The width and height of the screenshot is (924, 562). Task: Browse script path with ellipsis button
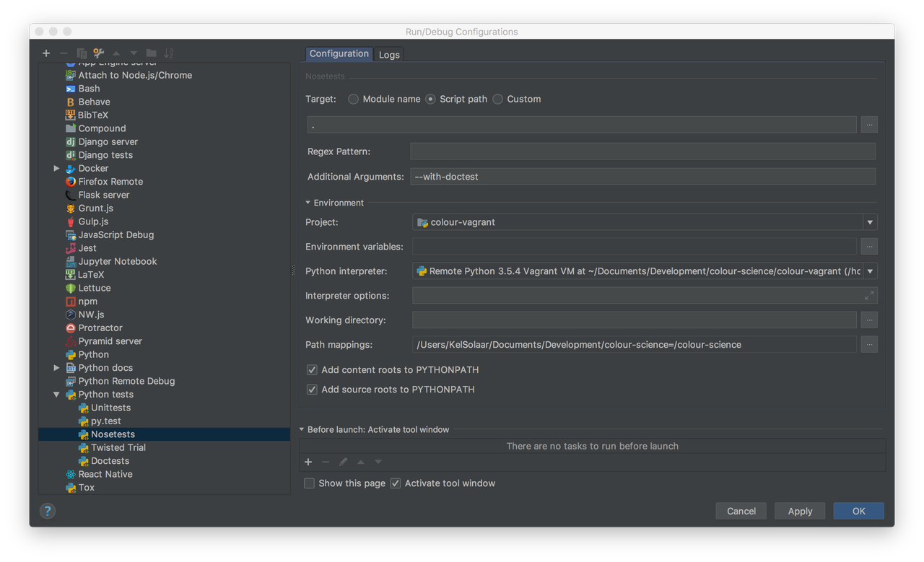[x=869, y=125]
